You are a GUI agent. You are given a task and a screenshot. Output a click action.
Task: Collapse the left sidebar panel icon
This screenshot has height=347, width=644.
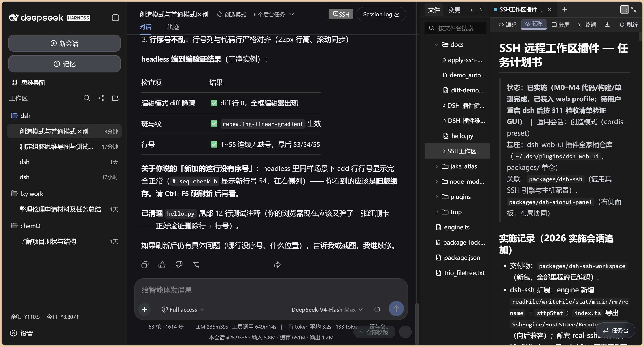coord(115,18)
